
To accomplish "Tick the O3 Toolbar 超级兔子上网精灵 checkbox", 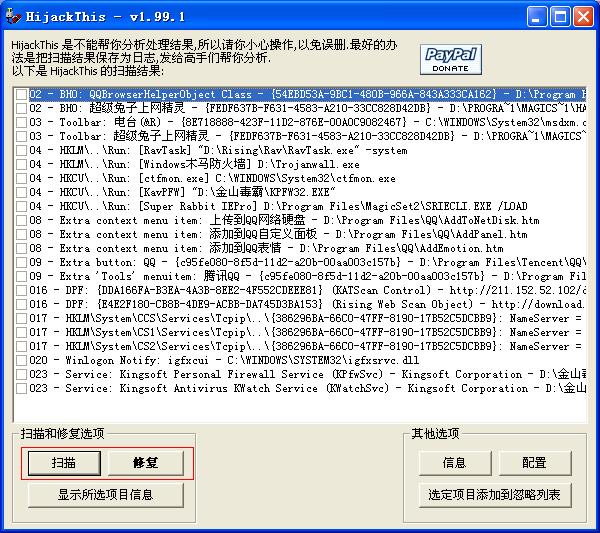I will tap(21, 136).
